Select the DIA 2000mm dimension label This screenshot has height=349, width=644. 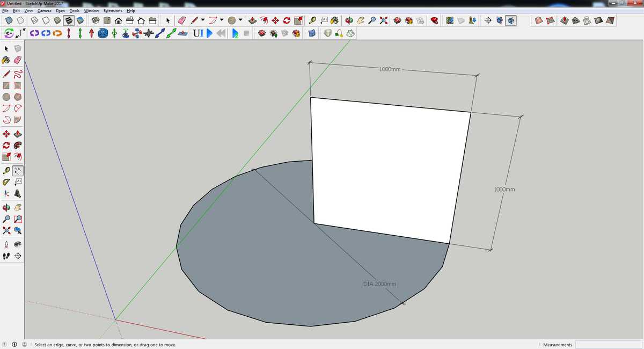point(380,283)
